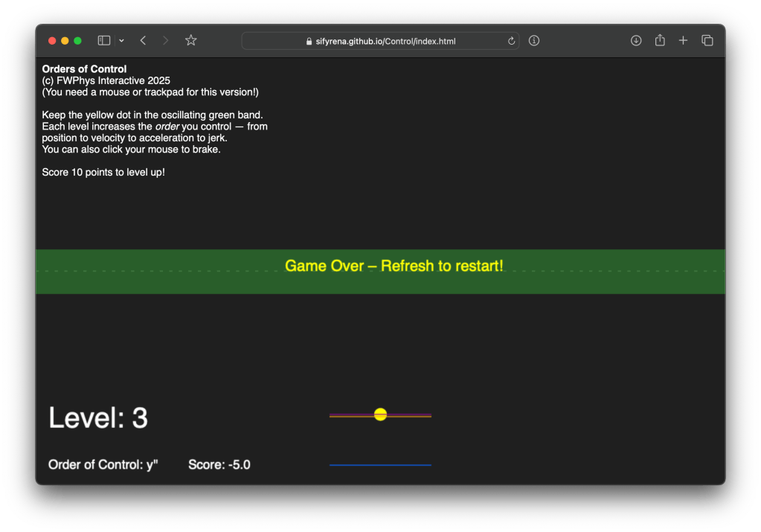761x532 pixels.
Task: Click the padlock icon in the address bar
Action: point(309,42)
